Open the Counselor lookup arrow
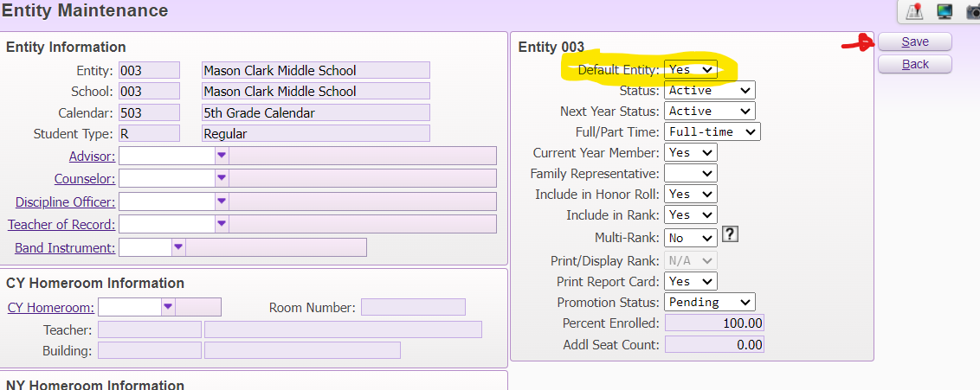Screen dimensions: 980x390 (x=222, y=178)
